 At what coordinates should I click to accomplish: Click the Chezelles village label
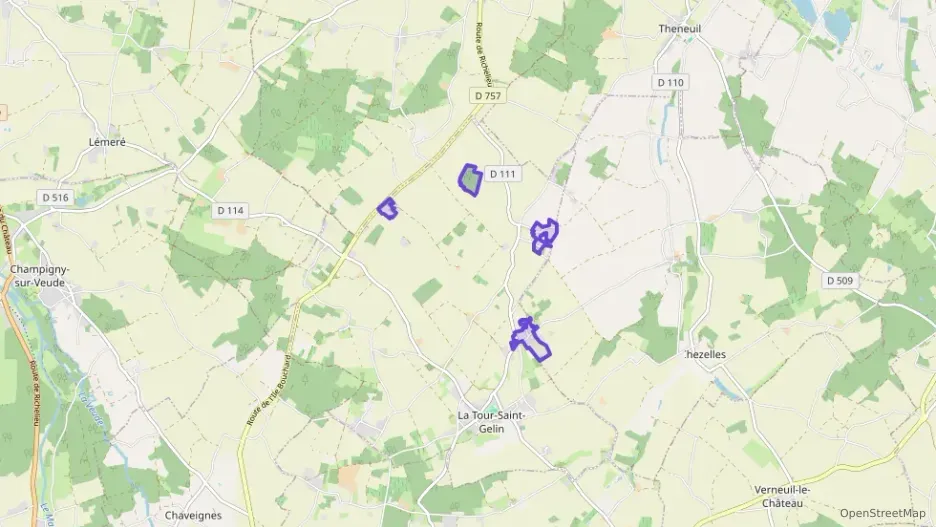[x=705, y=355]
